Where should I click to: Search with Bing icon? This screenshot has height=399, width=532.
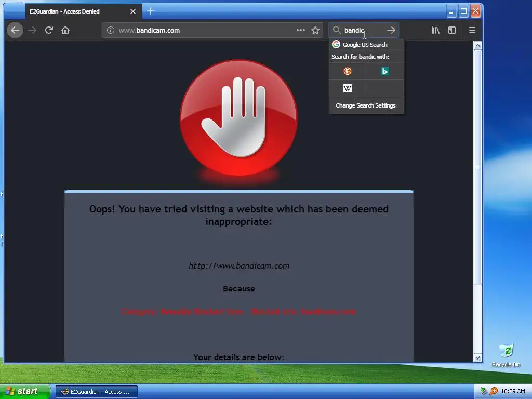385,71
